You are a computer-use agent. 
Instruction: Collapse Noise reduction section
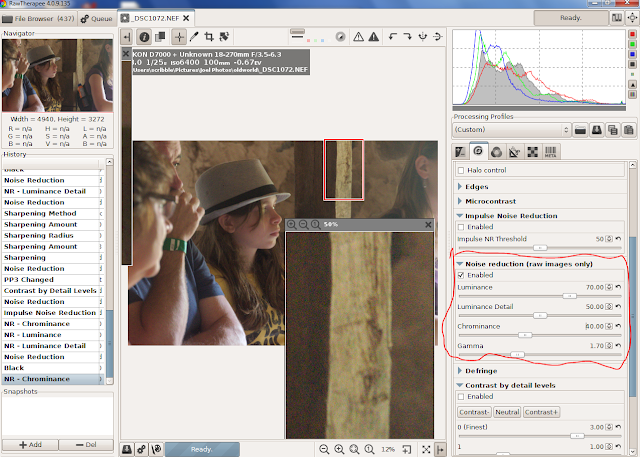[x=460, y=264]
